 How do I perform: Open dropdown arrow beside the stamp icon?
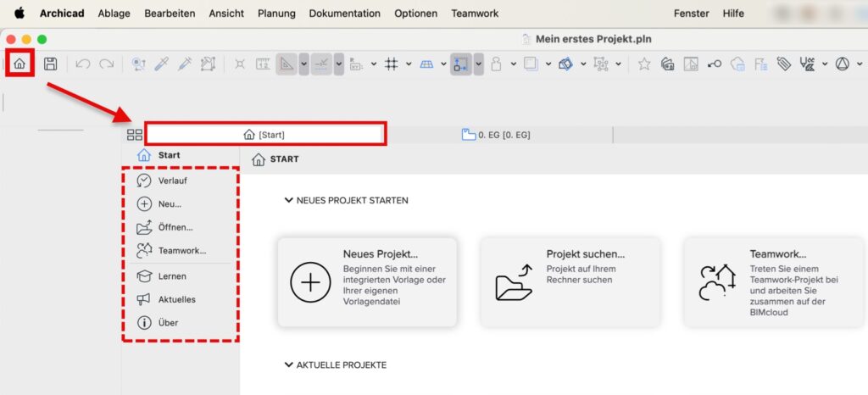[513, 64]
